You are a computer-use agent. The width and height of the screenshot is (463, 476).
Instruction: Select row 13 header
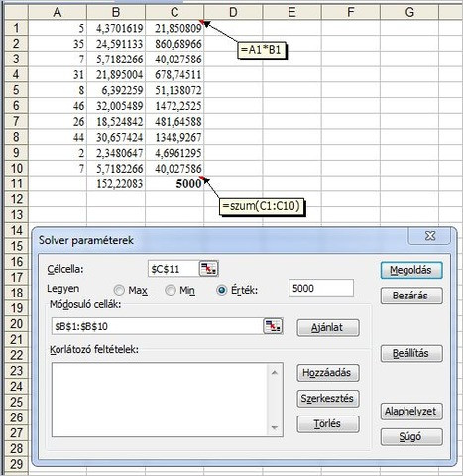(x=16, y=215)
